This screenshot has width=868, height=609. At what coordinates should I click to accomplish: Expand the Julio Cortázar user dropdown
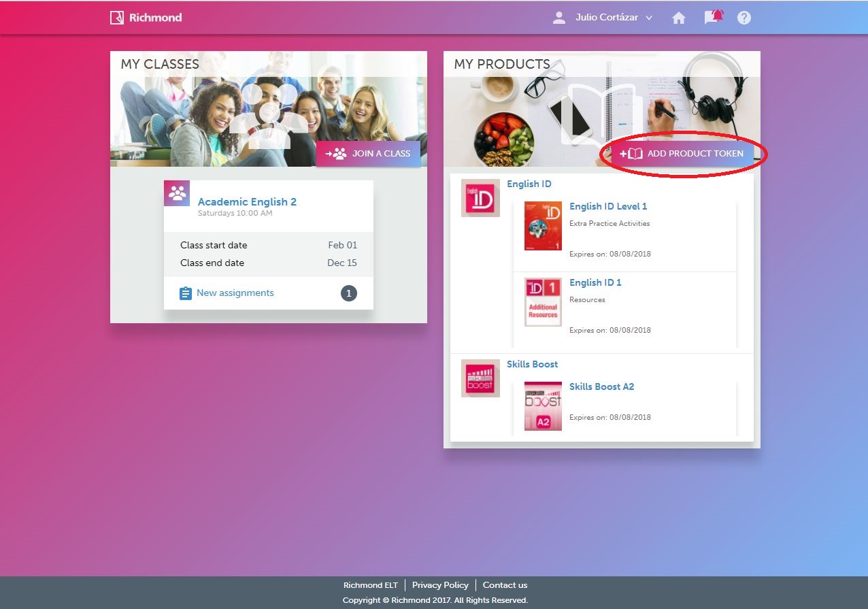[x=648, y=18]
